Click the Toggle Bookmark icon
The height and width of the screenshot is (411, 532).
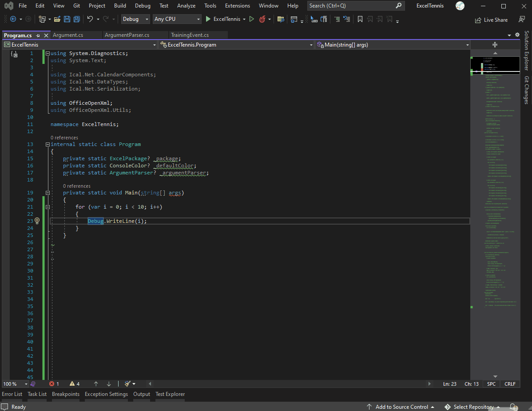pos(360,19)
